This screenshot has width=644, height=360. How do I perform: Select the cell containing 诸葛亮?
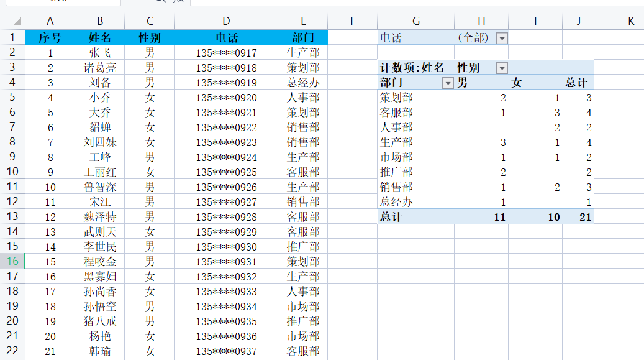(x=100, y=68)
